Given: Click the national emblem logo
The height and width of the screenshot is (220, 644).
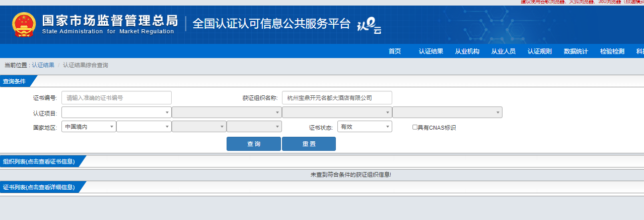Looking at the screenshot, I should click(24, 25).
